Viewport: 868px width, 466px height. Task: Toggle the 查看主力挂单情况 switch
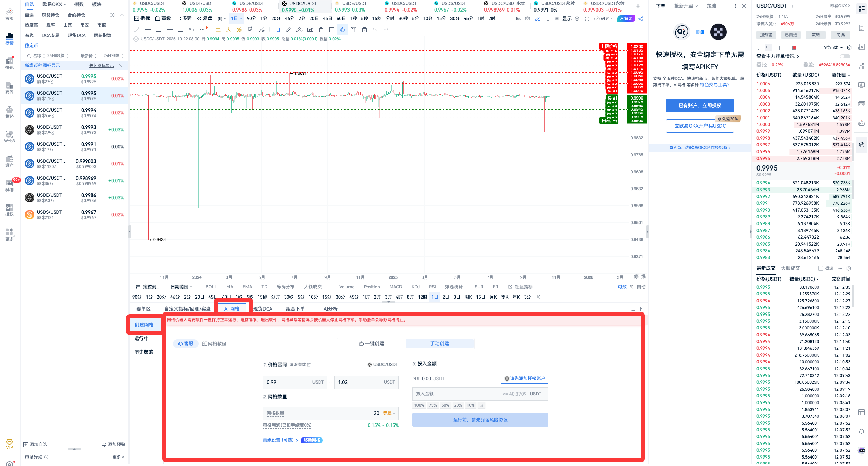(x=845, y=56)
